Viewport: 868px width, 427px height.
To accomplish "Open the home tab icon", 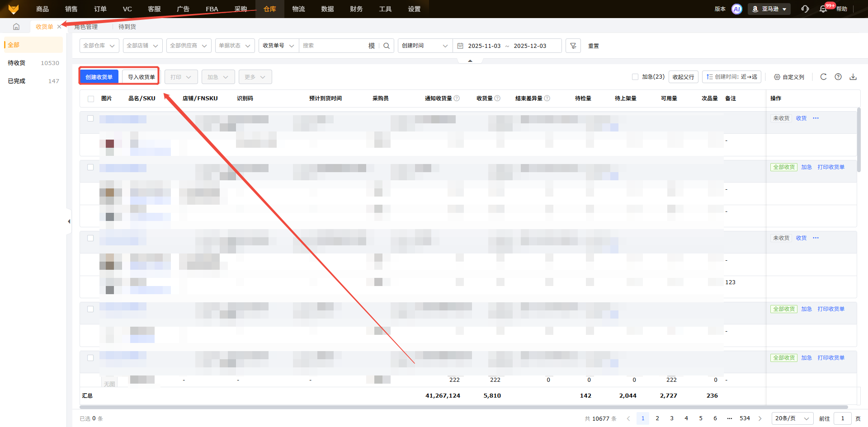I will 16,27.
